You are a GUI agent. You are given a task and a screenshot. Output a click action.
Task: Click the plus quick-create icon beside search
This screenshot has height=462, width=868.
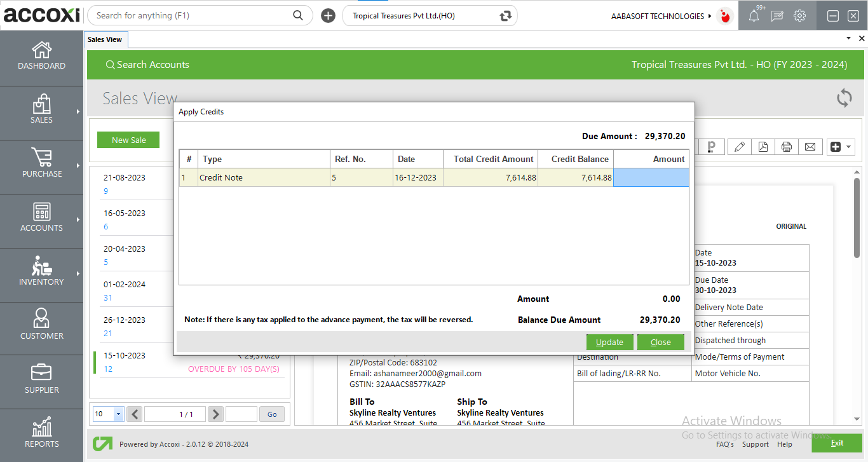point(328,16)
